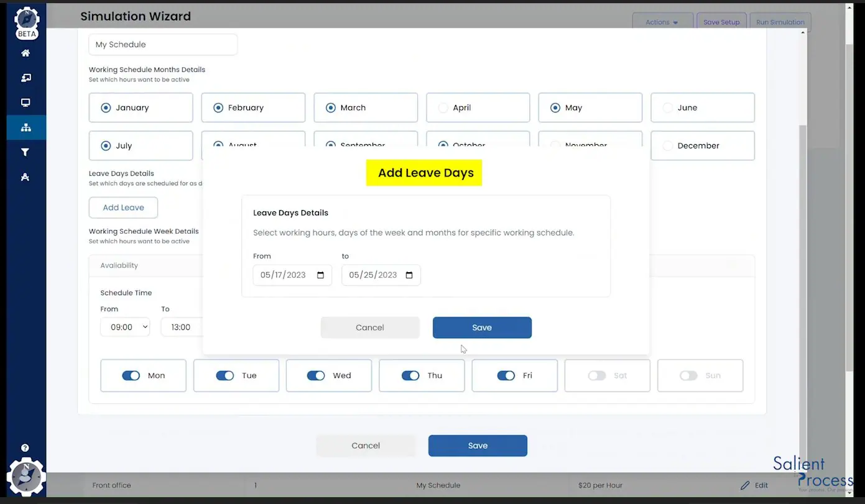Toggle the Mon availability switch

tap(131, 375)
